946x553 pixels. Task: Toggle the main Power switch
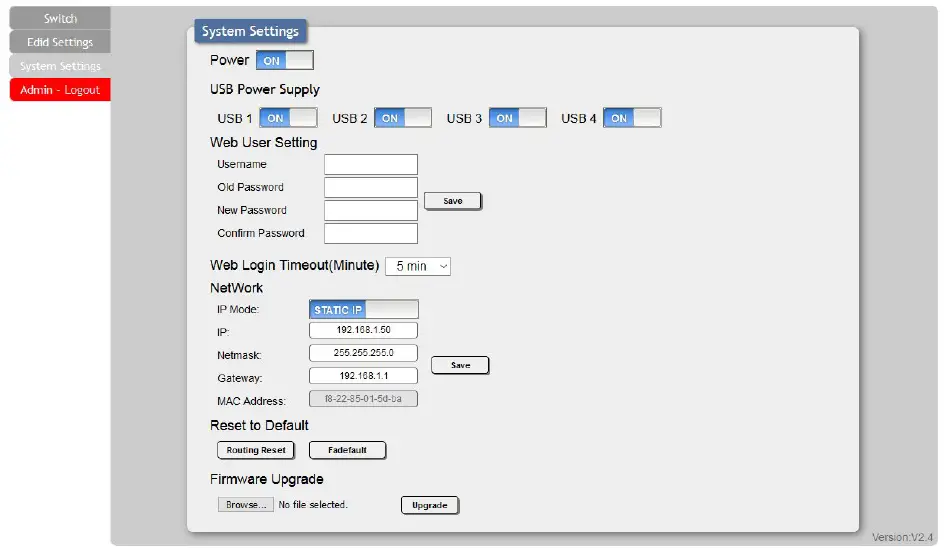click(285, 60)
